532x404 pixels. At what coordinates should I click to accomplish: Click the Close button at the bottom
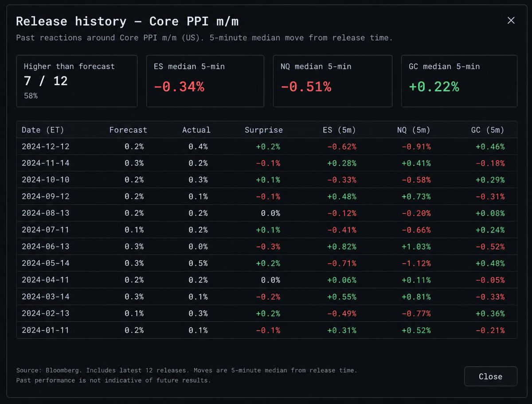(490, 377)
